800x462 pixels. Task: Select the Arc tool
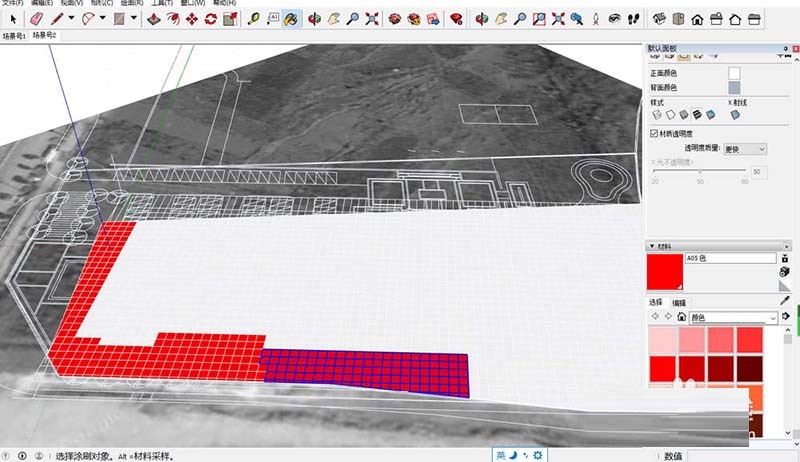[88, 19]
